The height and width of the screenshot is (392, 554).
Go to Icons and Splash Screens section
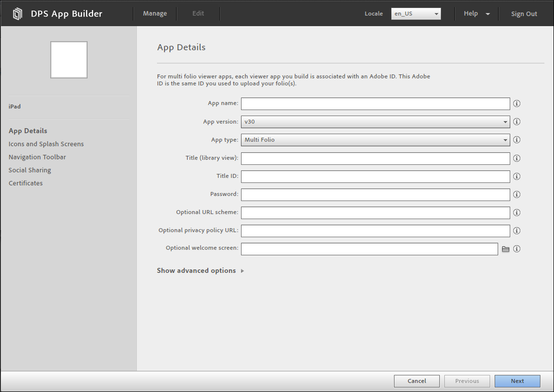46,144
